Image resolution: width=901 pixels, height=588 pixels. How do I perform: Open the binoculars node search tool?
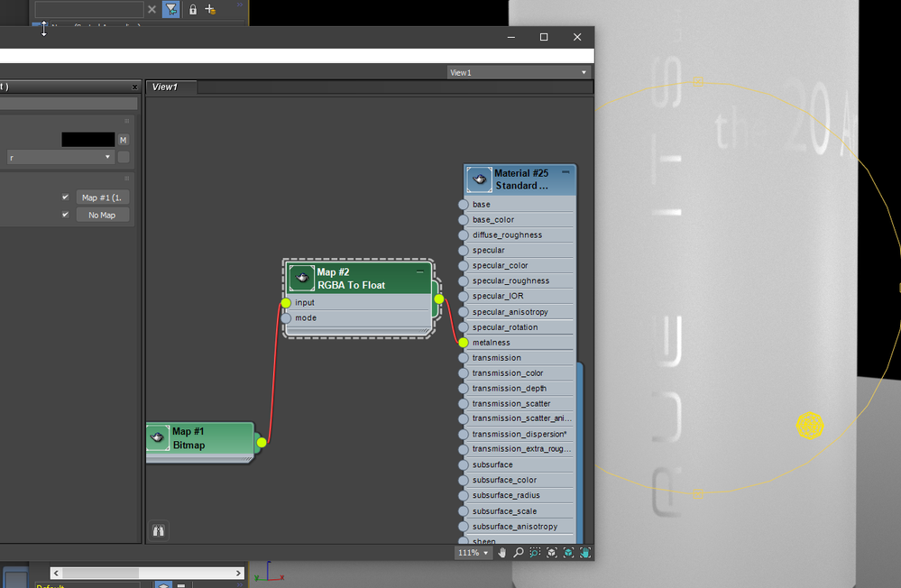159,531
